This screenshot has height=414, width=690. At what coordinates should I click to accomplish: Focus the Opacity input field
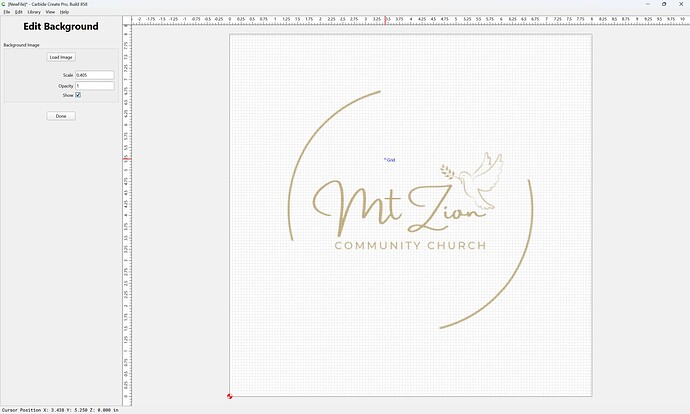[95, 86]
